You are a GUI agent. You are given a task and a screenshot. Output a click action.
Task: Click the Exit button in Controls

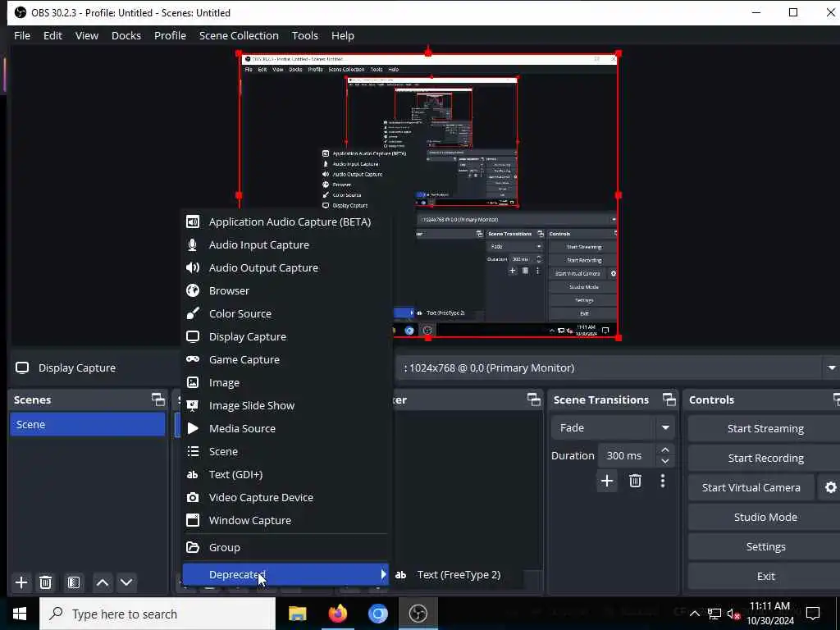(765, 576)
